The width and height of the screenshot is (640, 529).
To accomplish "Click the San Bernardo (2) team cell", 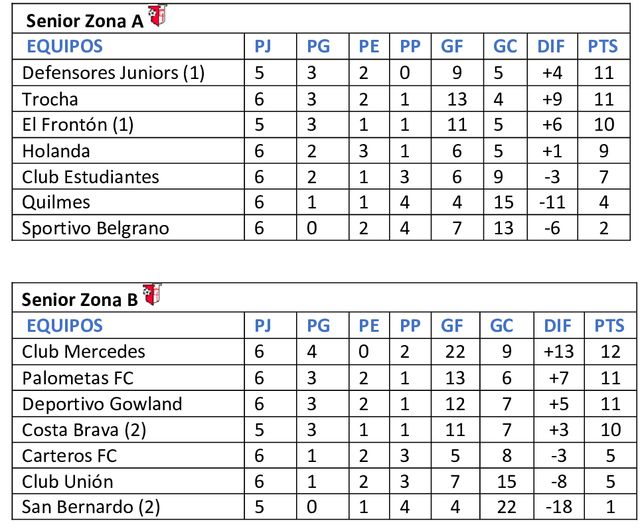I will 91,507.
